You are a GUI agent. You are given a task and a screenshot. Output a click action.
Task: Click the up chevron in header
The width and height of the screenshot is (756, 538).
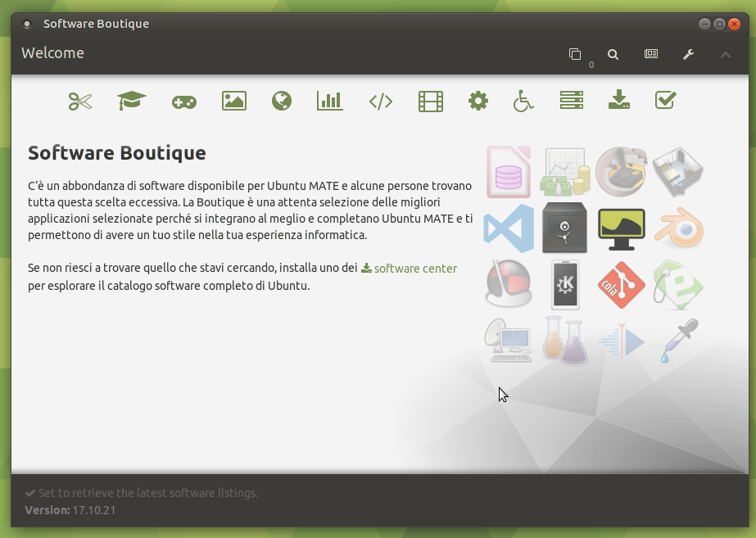pos(726,55)
